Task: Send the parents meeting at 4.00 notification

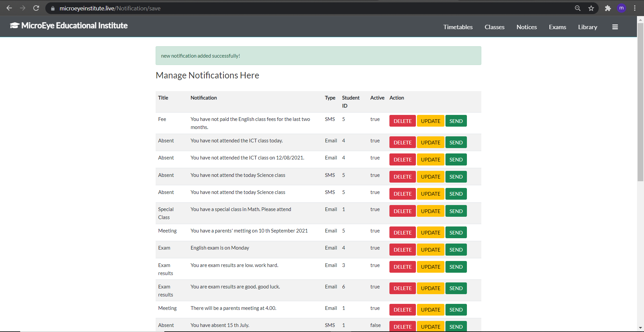Action: click(x=456, y=310)
